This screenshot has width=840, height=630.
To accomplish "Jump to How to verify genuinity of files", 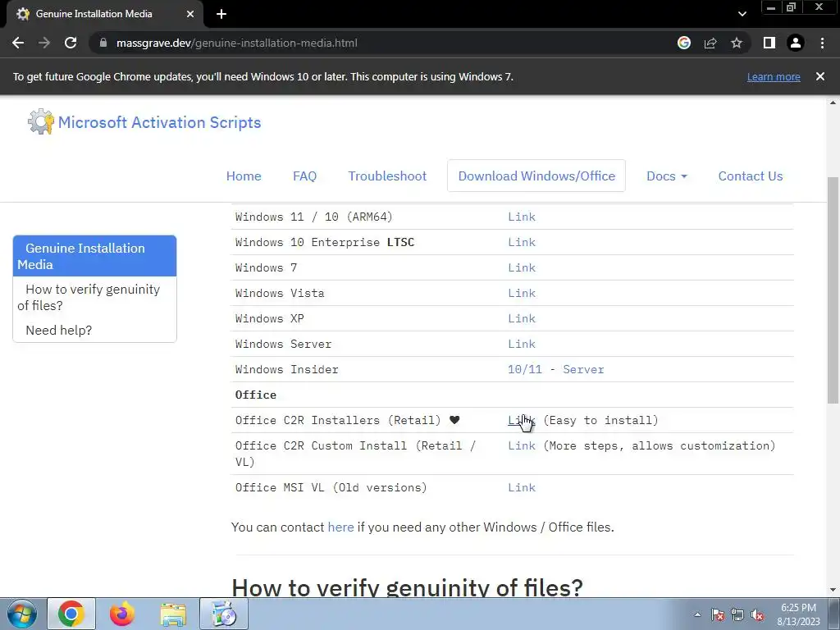I will pos(95,297).
